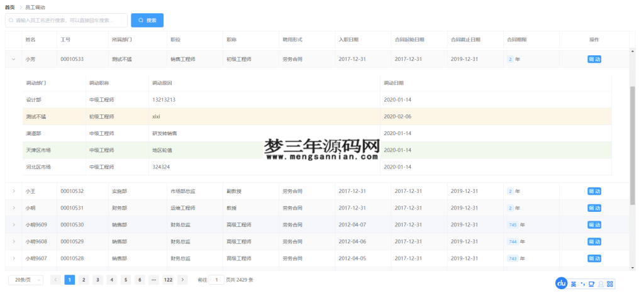This screenshot has width=644, height=298.
Task: Click the 聘用形式 column header
Action: click(x=292, y=40)
